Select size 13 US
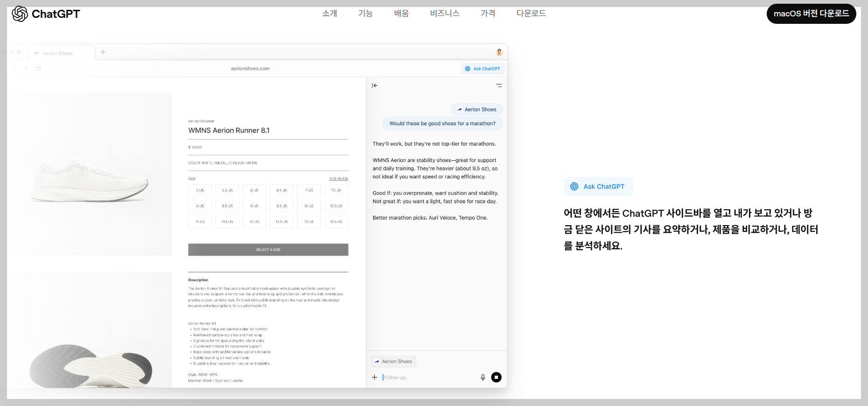Viewport: 868px width, 406px height. (309, 221)
